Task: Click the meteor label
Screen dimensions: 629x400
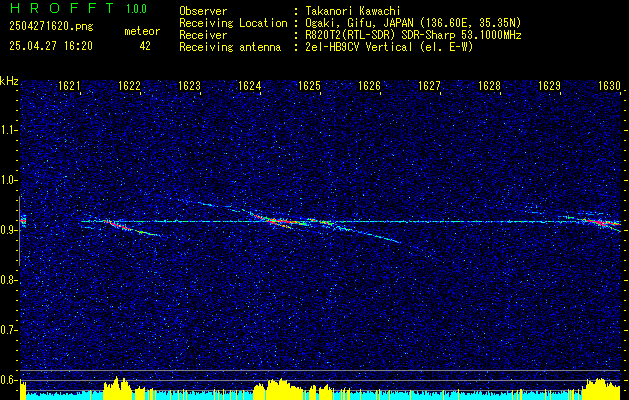Action: (142, 31)
